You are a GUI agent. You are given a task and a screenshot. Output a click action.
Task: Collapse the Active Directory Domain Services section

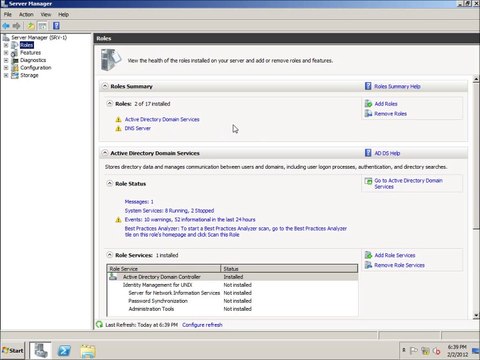(x=105, y=153)
